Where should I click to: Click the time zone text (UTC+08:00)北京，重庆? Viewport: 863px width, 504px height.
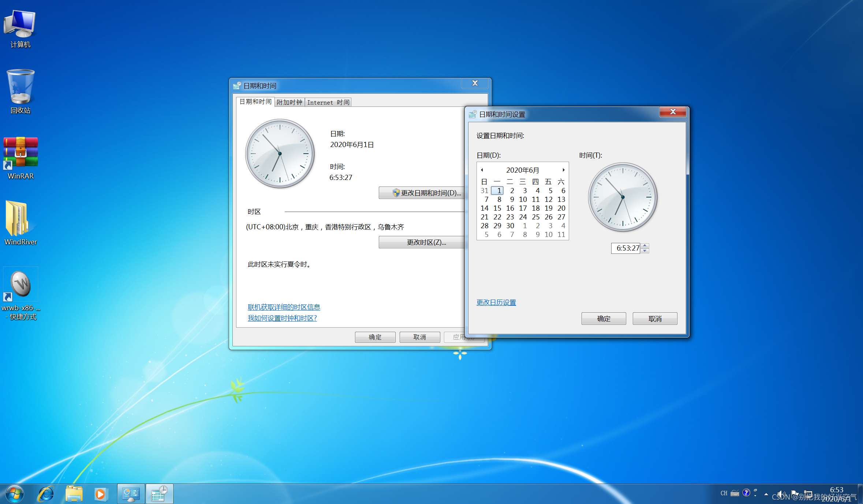click(325, 227)
